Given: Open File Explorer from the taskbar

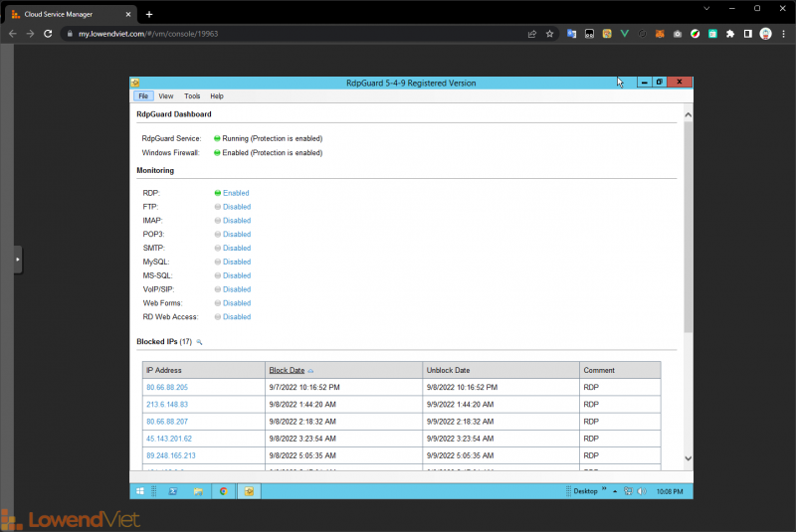Looking at the screenshot, I should [x=198, y=491].
